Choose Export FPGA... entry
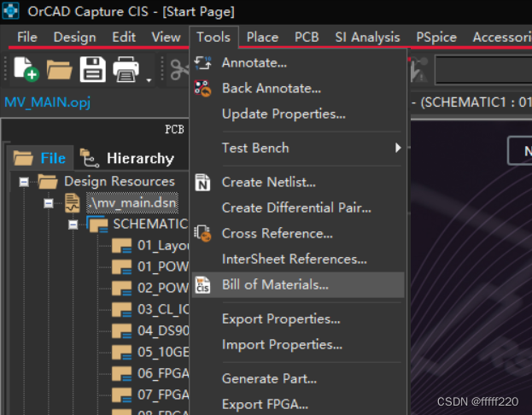 coord(298,404)
